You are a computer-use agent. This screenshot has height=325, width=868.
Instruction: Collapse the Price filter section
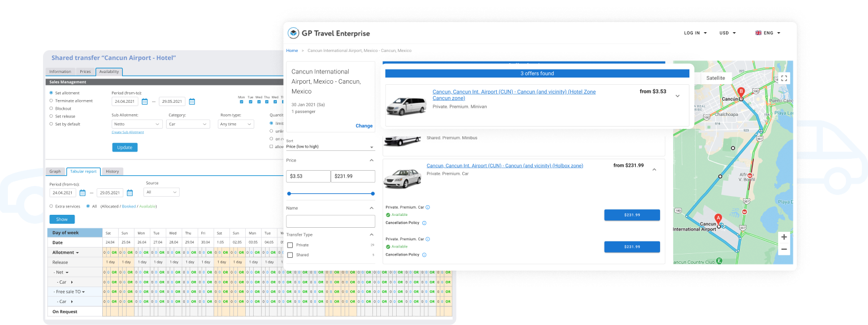click(371, 161)
